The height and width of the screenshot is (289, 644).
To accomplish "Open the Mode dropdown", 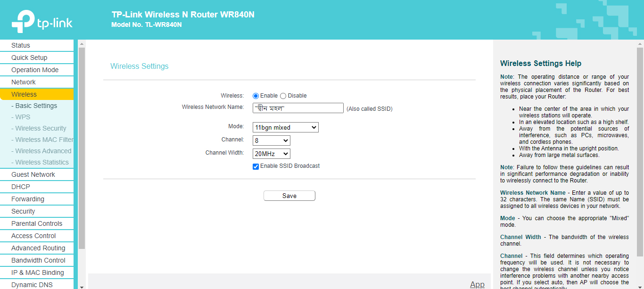I will [x=286, y=127].
